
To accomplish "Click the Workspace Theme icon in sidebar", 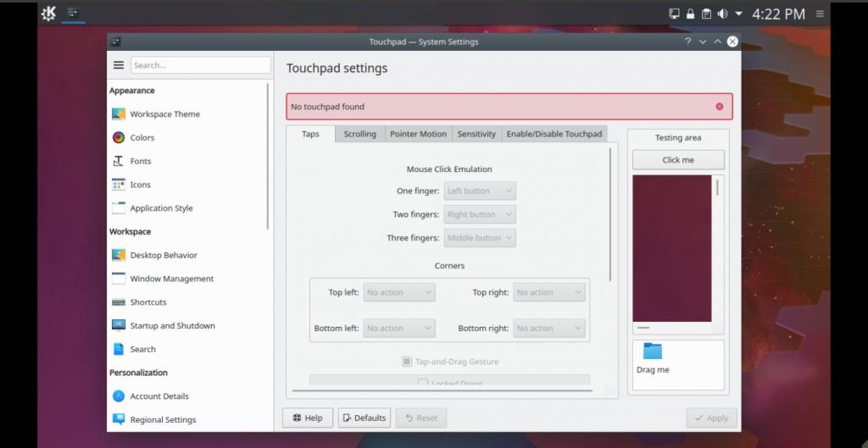I will coord(119,114).
